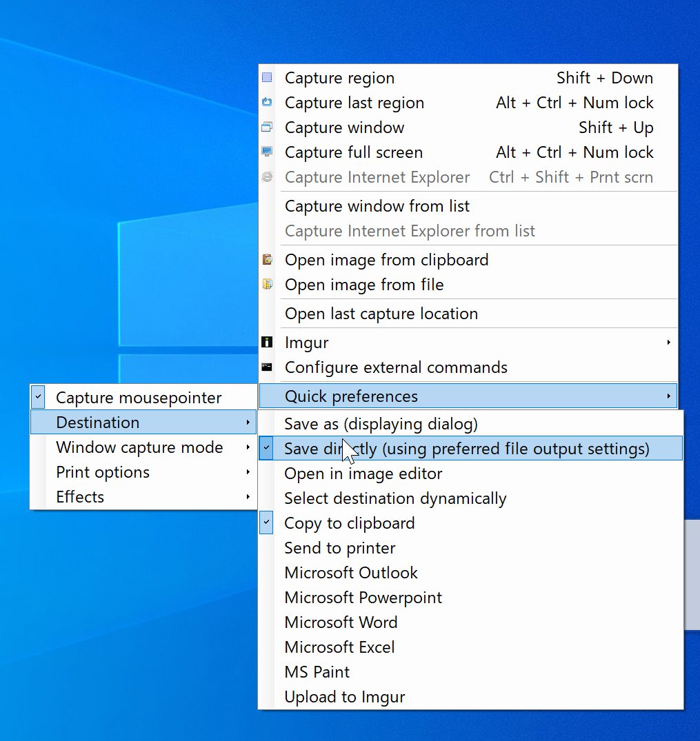Select Open last capture location
The width and height of the screenshot is (700, 741).
point(381,314)
